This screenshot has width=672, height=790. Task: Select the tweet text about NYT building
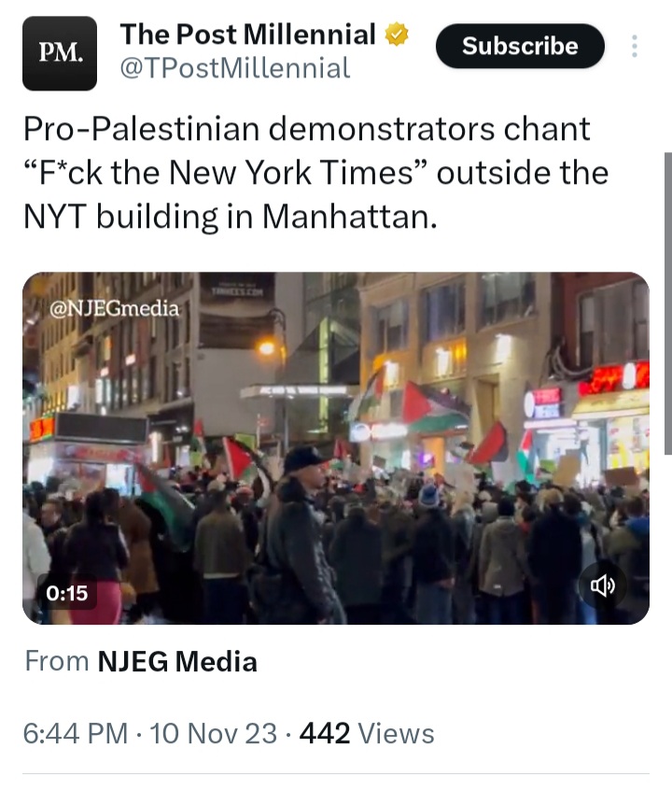[x=315, y=173]
